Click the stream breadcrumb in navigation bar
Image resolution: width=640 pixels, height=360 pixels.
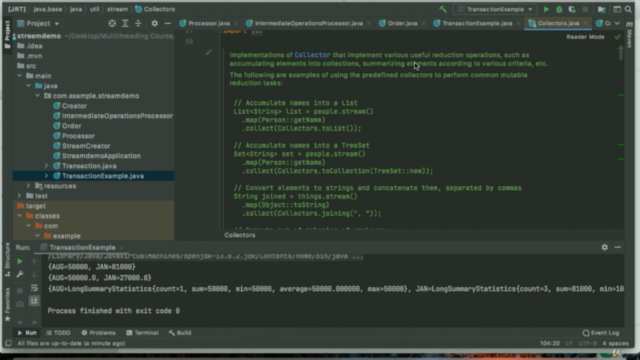pos(117,9)
